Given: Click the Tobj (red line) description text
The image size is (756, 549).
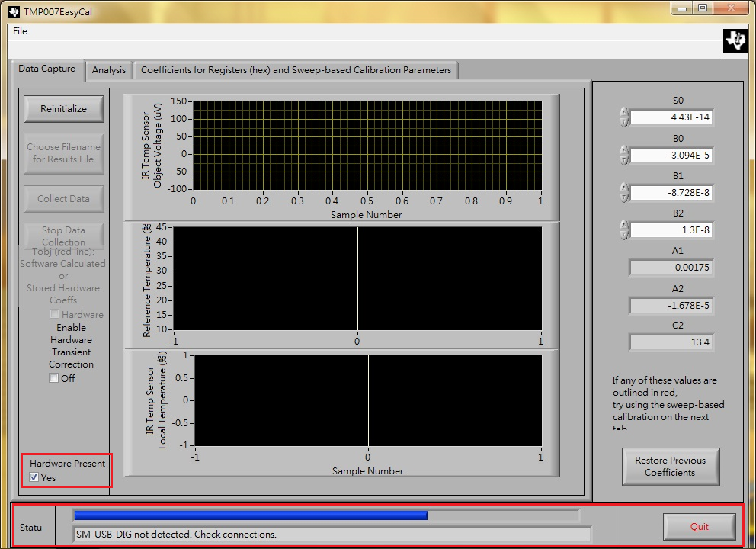Looking at the screenshot, I should coord(63,275).
